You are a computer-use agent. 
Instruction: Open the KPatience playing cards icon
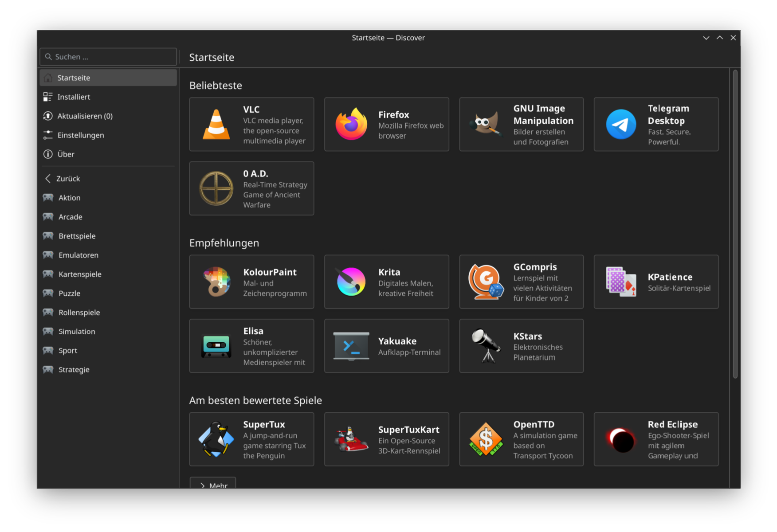point(621,282)
